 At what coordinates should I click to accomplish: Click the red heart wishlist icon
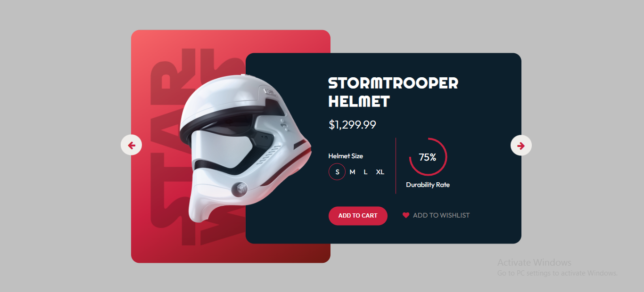coord(406,215)
